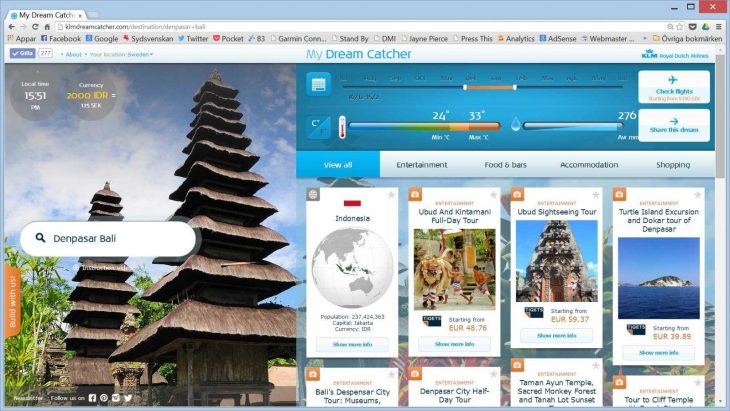Go to browser home icon
This screenshot has height=411, width=730.
(x=47, y=27)
